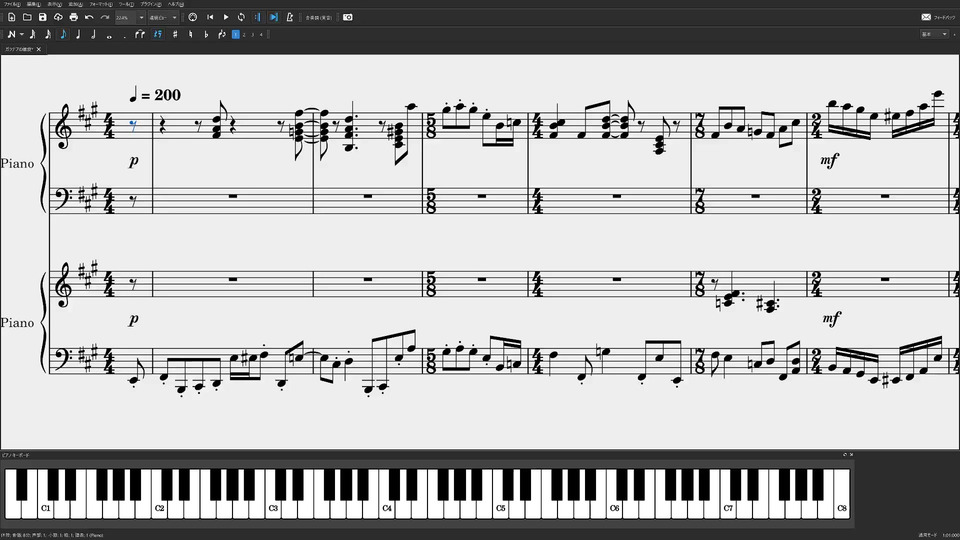Select the mf dynamic in top piano

[829, 160]
